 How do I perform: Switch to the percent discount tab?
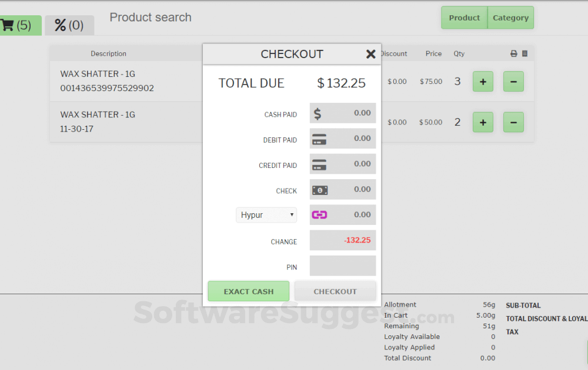pos(69,25)
